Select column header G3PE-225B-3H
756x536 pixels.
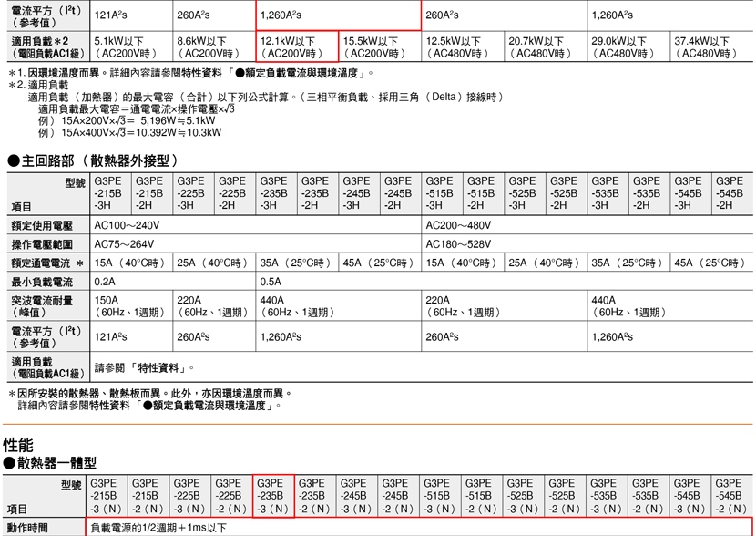point(193,193)
